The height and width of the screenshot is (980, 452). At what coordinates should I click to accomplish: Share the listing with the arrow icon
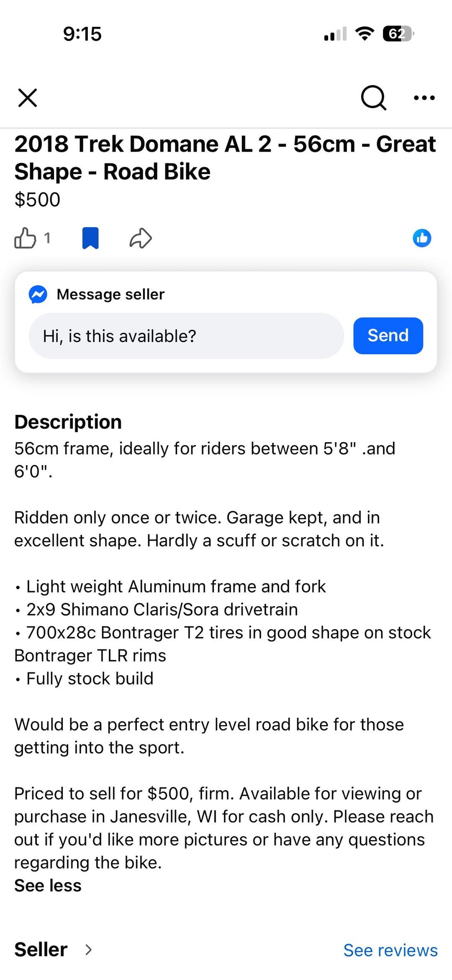pyautogui.click(x=141, y=238)
